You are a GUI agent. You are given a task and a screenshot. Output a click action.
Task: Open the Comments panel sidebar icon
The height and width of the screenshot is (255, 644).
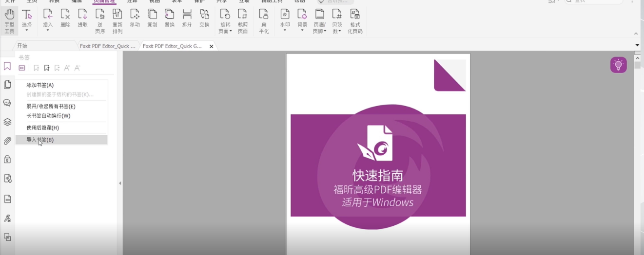pos(7,103)
